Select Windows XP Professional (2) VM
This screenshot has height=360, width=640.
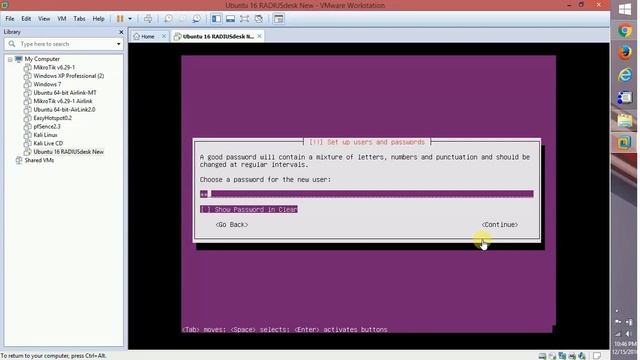69,76
